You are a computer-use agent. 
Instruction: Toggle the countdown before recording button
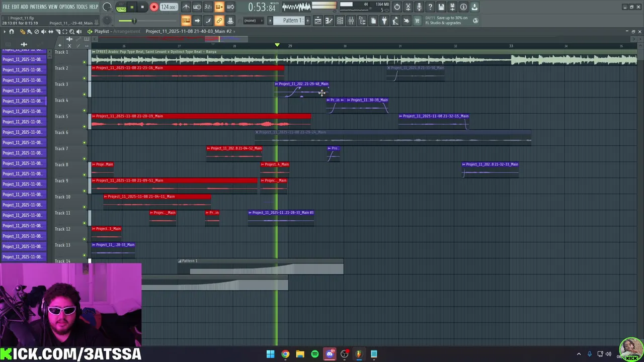point(208,7)
